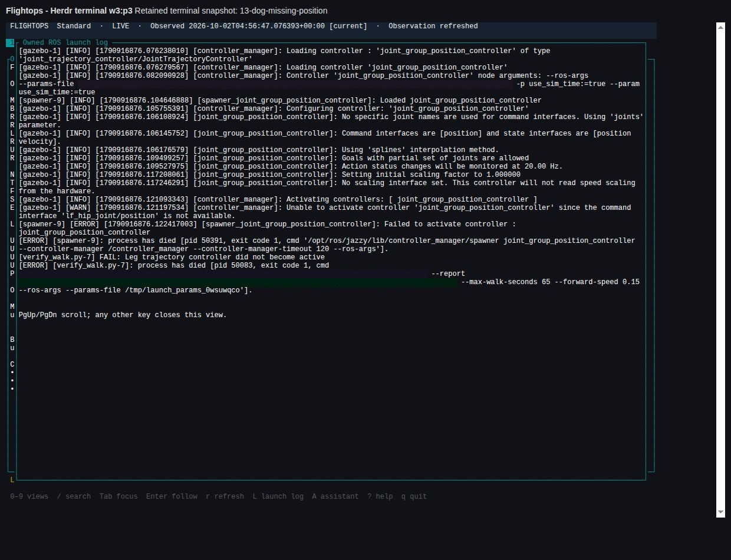Click the 'r refresh' key hint
The image size is (731, 560).
point(225,496)
